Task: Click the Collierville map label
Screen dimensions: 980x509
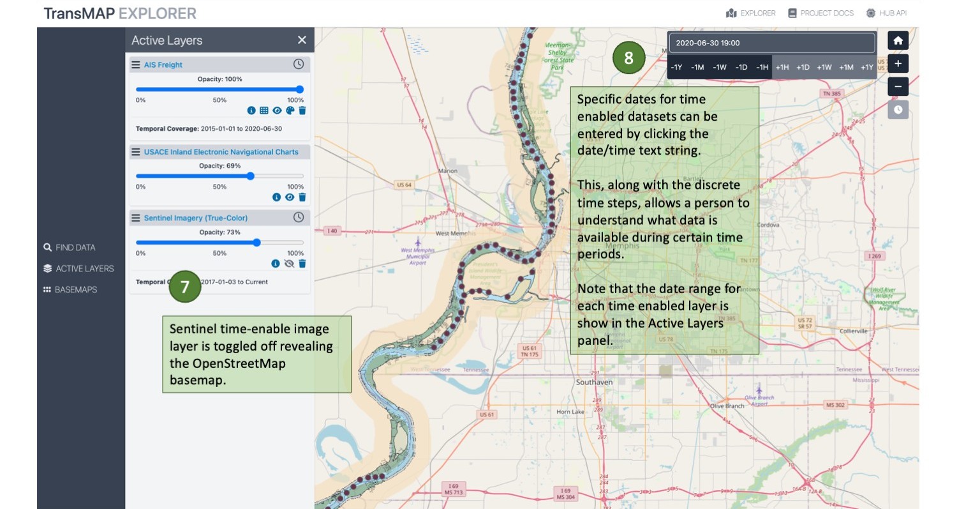Action: coord(854,331)
